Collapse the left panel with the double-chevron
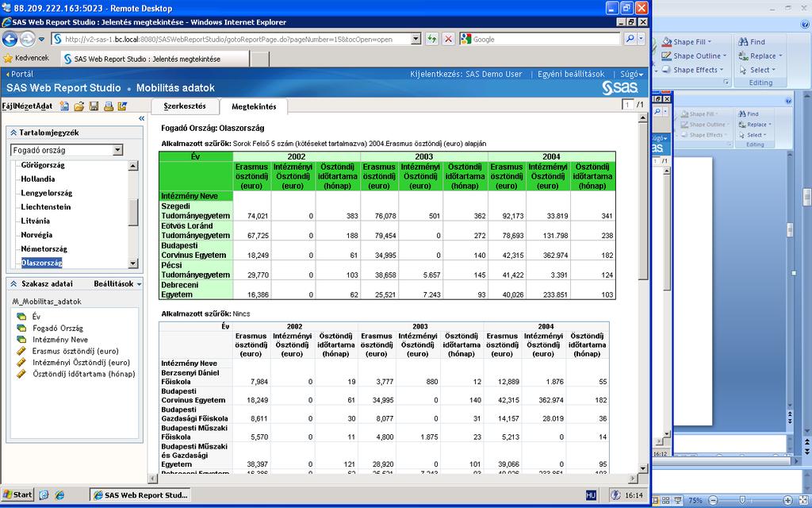This screenshot has height=508, width=812. click(x=141, y=119)
